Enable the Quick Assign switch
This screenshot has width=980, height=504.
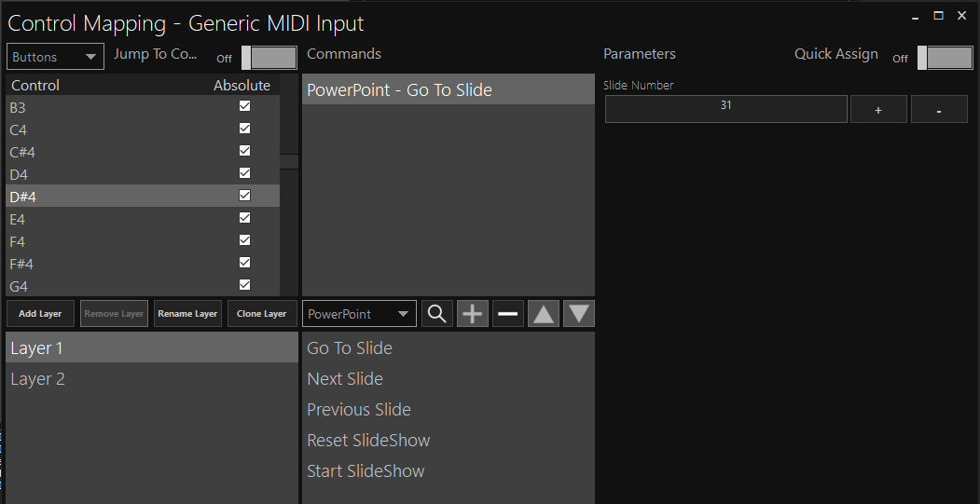click(945, 58)
